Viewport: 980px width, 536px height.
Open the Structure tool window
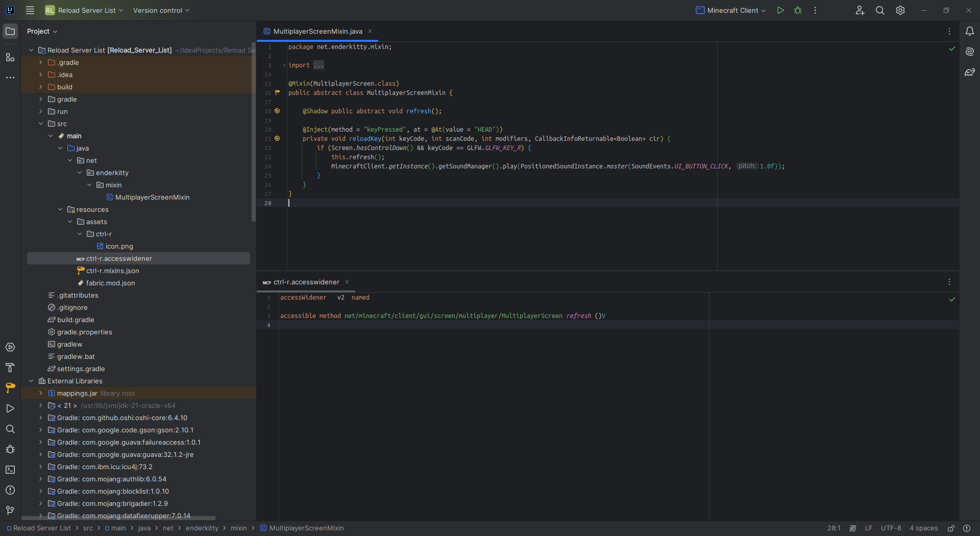pyautogui.click(x=10, y=57)
